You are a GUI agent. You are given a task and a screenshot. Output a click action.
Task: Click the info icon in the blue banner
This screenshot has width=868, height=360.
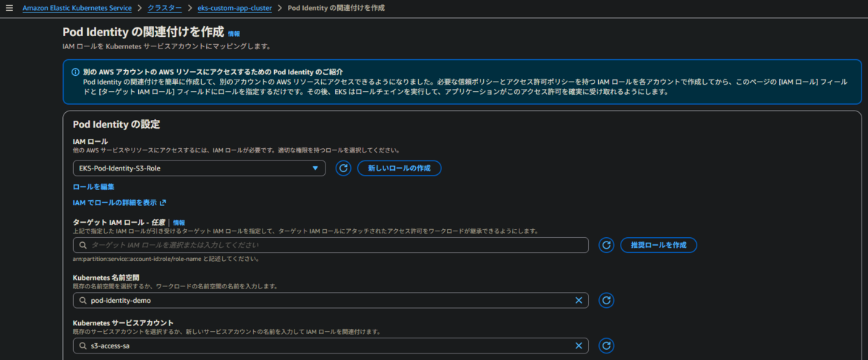(x=75, y=72)
